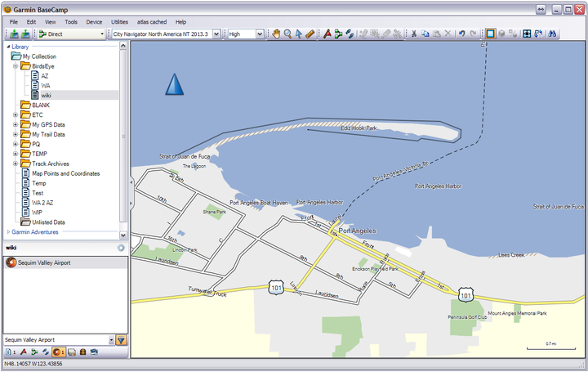Collapse the BirdsEye folder
The image size is (588, 372).
(x=16, y=66)
